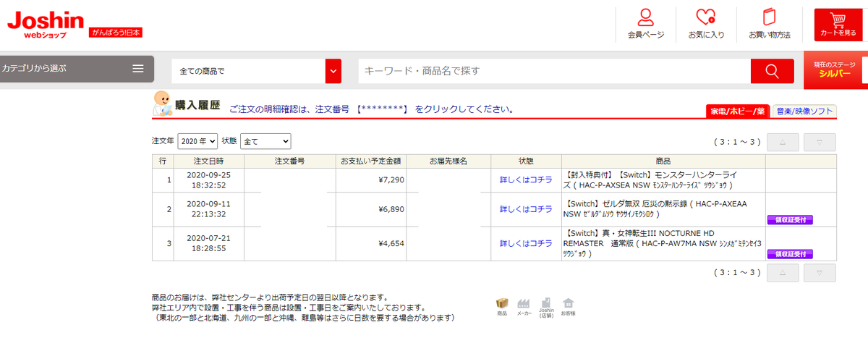Click upper previous-page triangle button
The width and height of the screenshot is (868, 359).
pos(783,142)
